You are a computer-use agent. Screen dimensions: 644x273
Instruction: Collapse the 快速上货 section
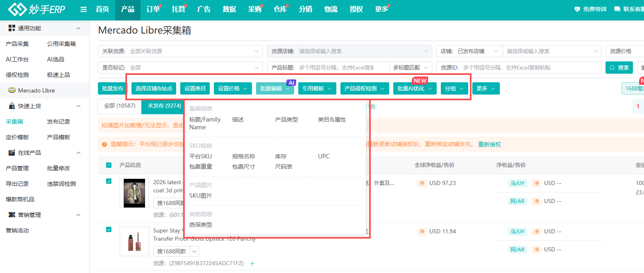coord(79,106)
